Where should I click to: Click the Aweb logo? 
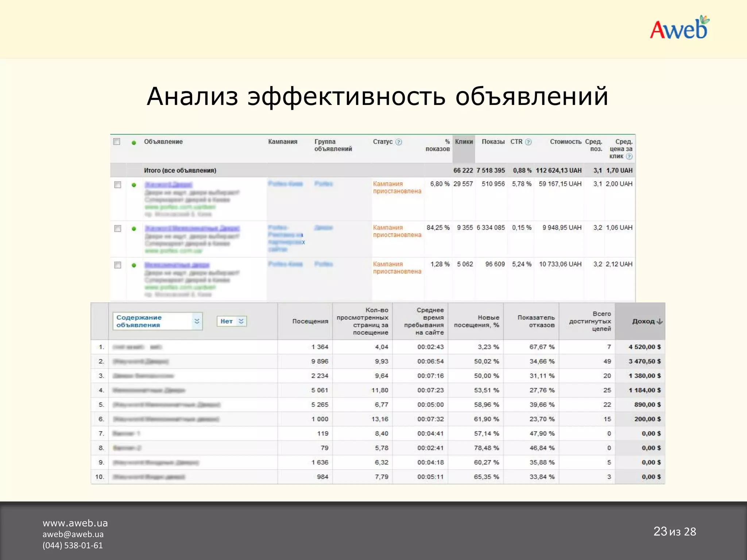point(680,28)
